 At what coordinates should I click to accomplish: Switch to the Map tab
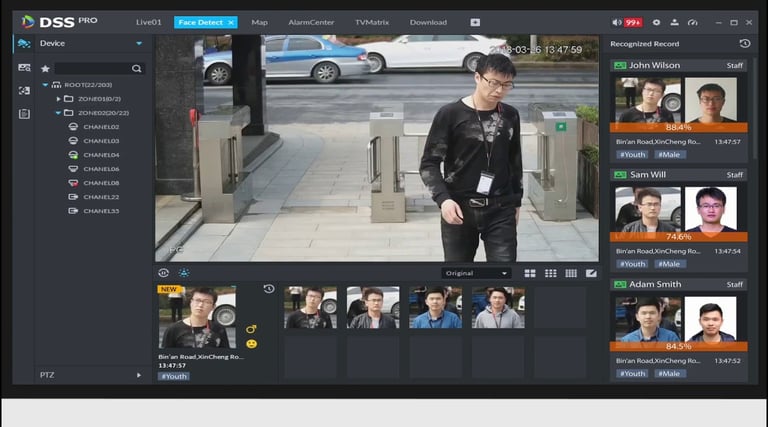click(x=259, y=23)
